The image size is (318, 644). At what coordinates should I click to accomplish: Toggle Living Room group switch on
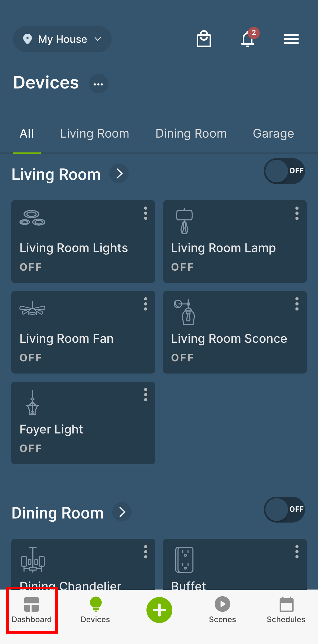pos(284,171)
